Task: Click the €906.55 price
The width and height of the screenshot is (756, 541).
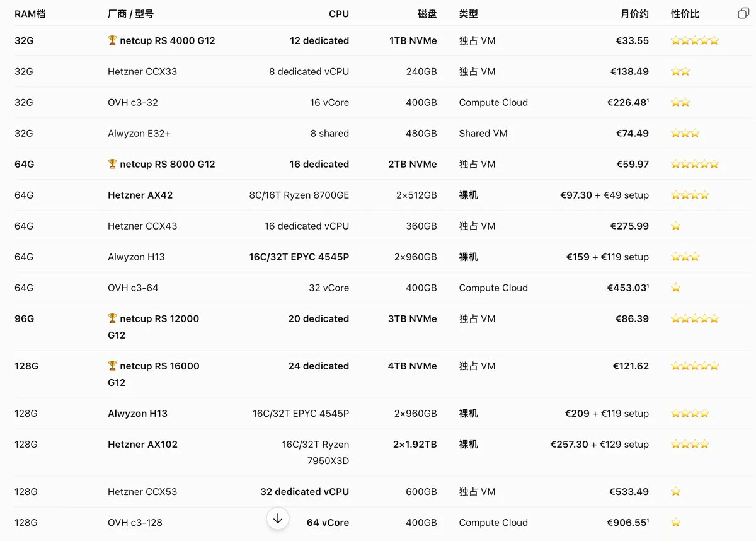Action: point(628,522)
